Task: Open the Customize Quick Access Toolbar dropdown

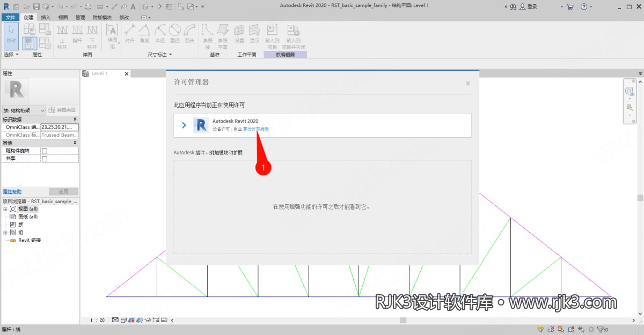Action: [x=203, y=6]
